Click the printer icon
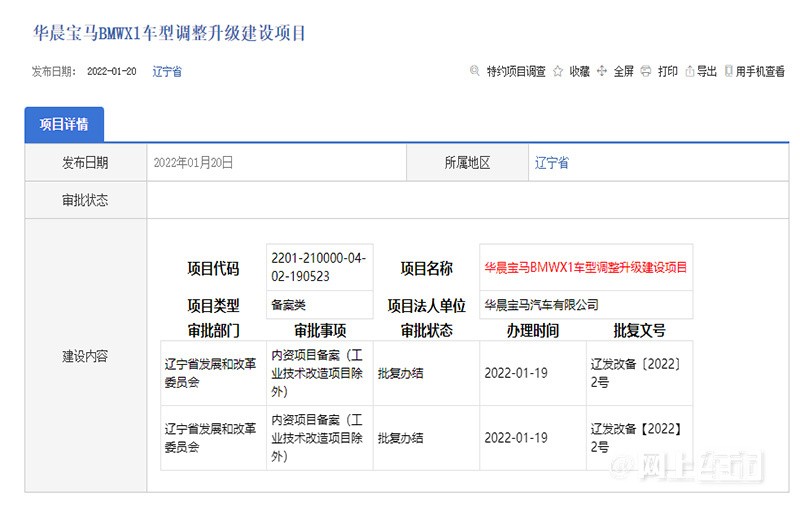 (646, 71)
